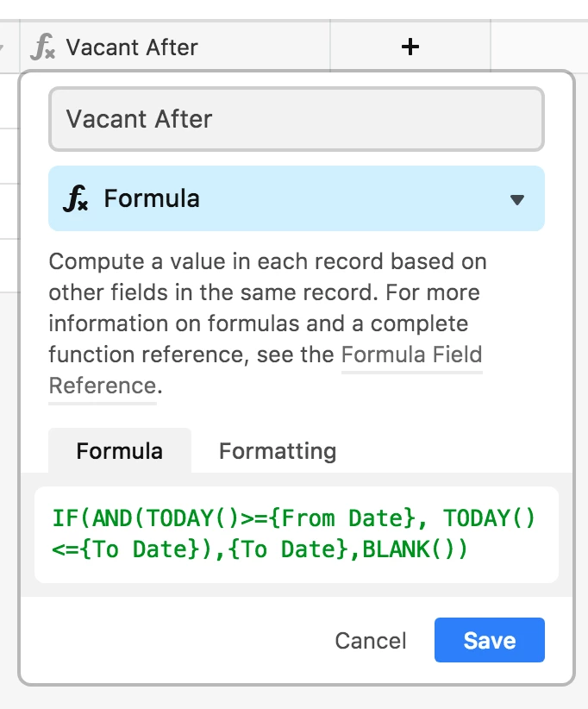Click the plus icon to add a field
The image size is (588, 709).
(410, 47)
